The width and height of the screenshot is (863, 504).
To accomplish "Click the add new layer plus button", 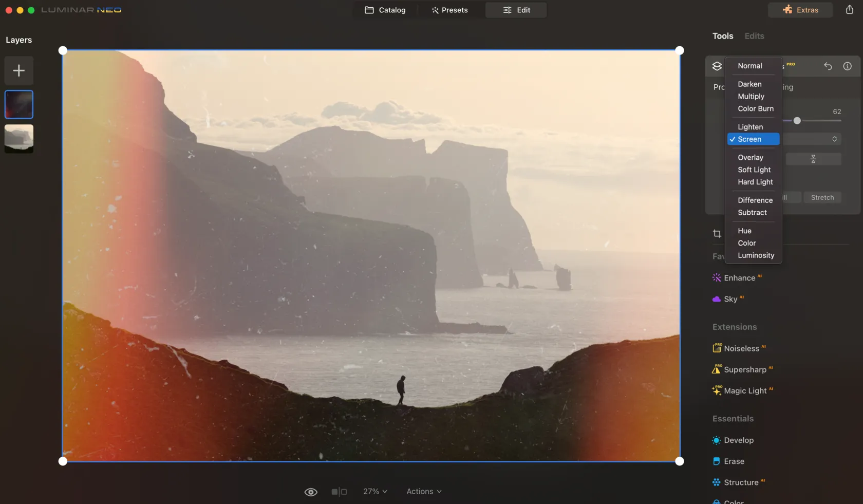I will coord(19,70).
